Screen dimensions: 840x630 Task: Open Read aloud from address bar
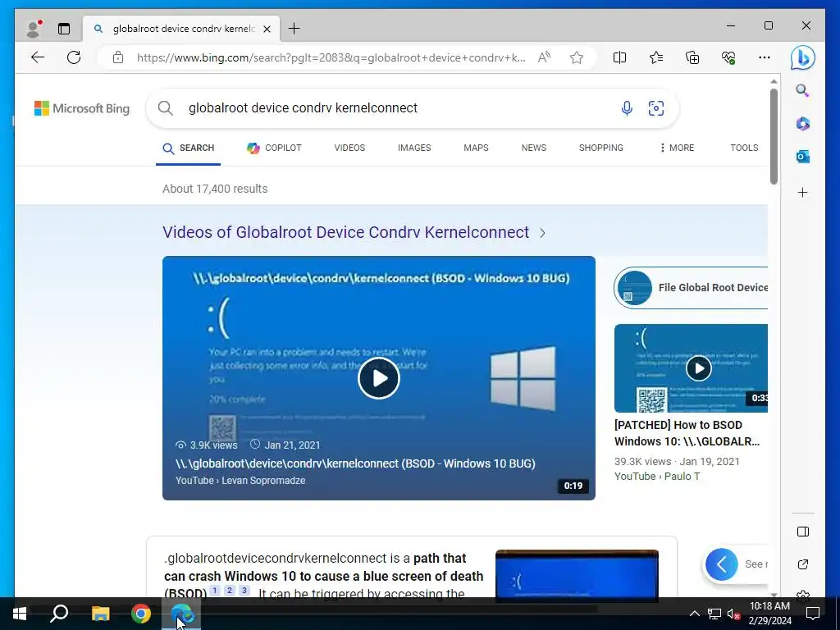[544, 57]
